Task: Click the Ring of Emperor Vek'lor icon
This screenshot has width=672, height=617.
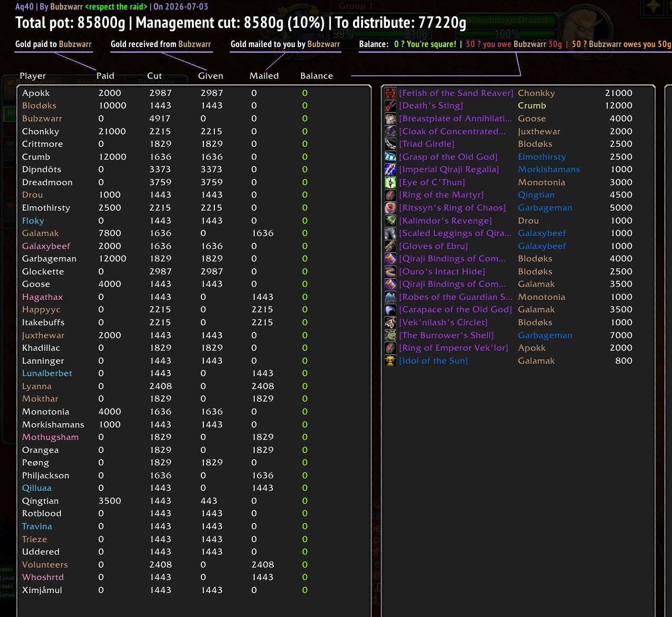Action: click(x=390, y=348)
